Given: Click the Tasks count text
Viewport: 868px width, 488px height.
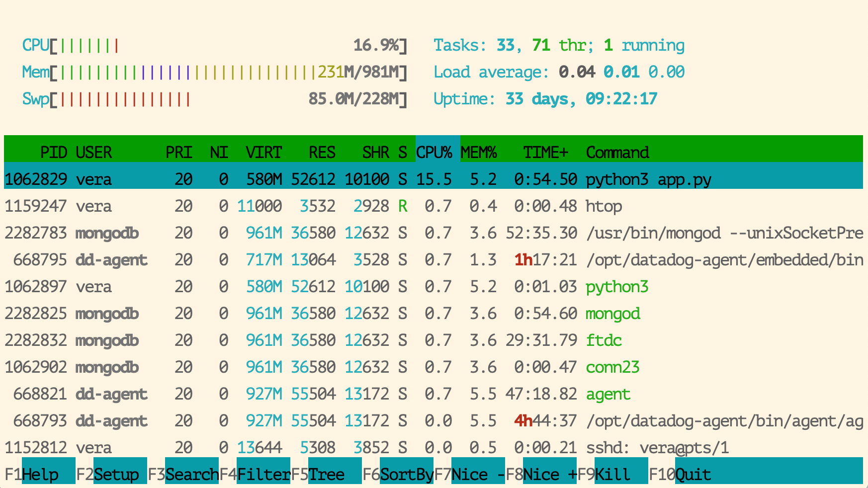Looking at the screenshot, I should tap(559, 46).
